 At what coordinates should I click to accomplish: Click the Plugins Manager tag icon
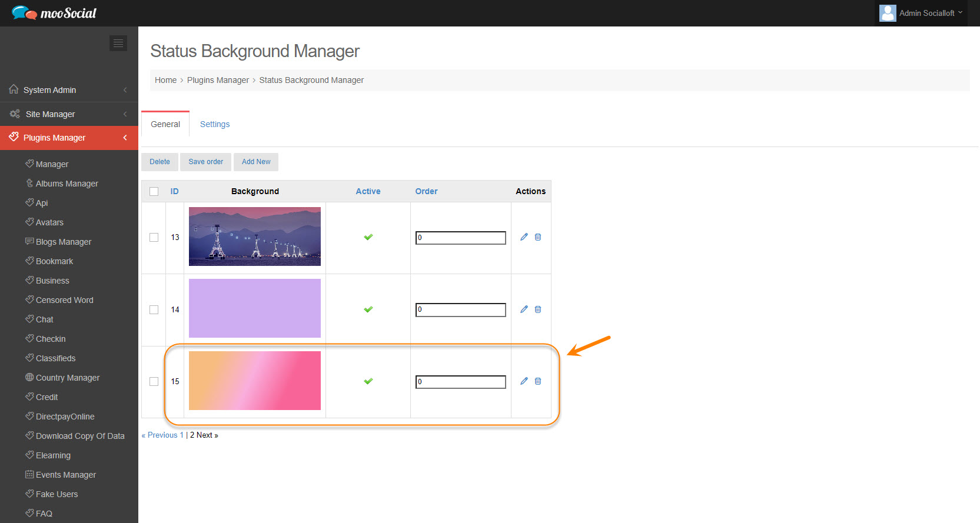coord(14,137)
